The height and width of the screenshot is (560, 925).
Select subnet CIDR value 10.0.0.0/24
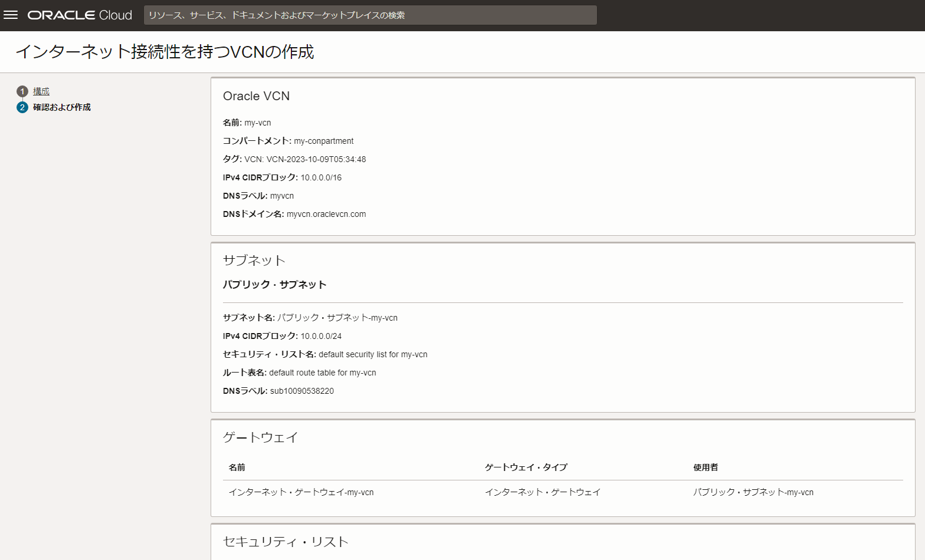coord(321,336)
